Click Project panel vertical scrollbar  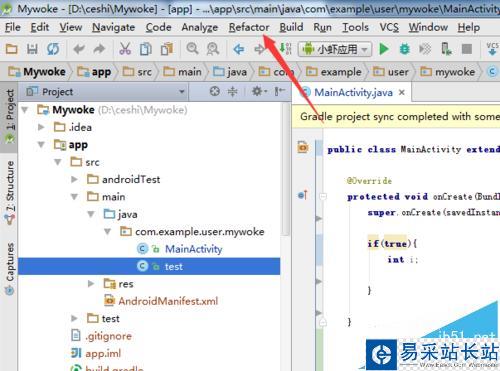point(285,170)
